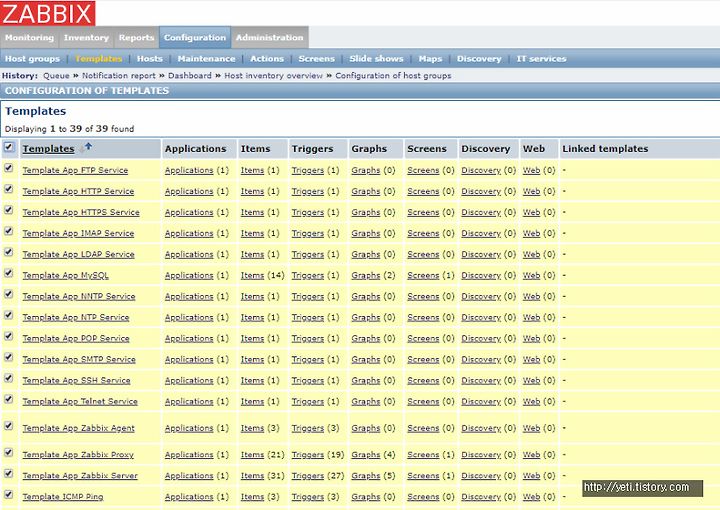Image resolution: width=720 pixels, height=510 pixels.
Task: Open Template App Zabbix Agent
Action: click(x=79, y=428)
